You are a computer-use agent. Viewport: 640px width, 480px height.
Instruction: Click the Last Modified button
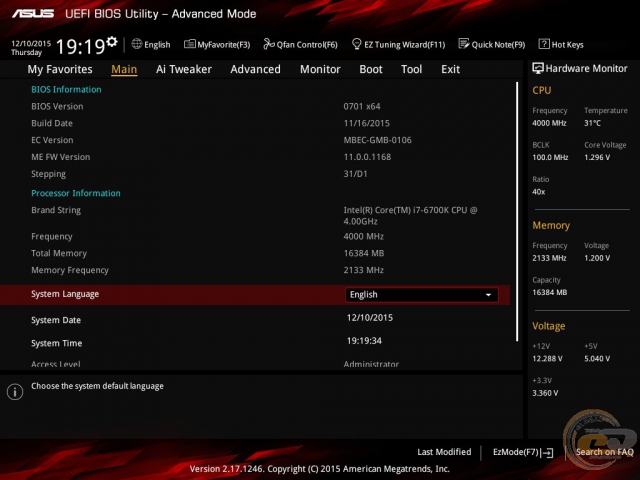pyautogui.click(x=444, y=452)
